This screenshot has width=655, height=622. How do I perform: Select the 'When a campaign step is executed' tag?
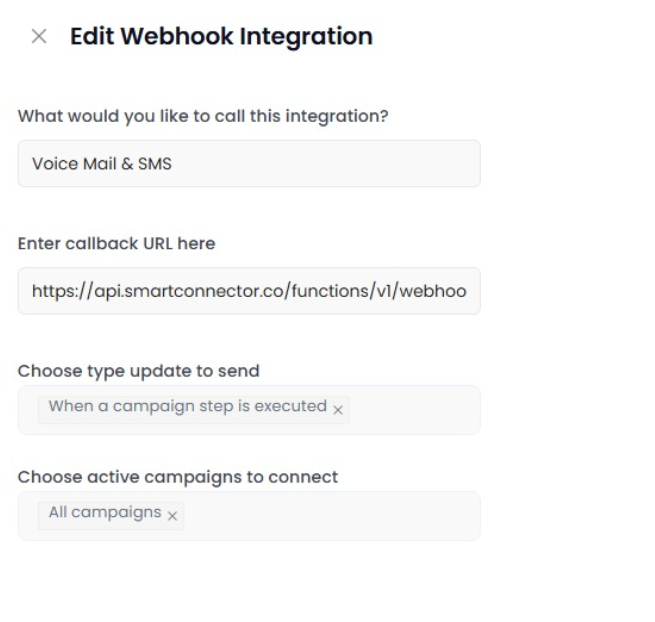188,406
